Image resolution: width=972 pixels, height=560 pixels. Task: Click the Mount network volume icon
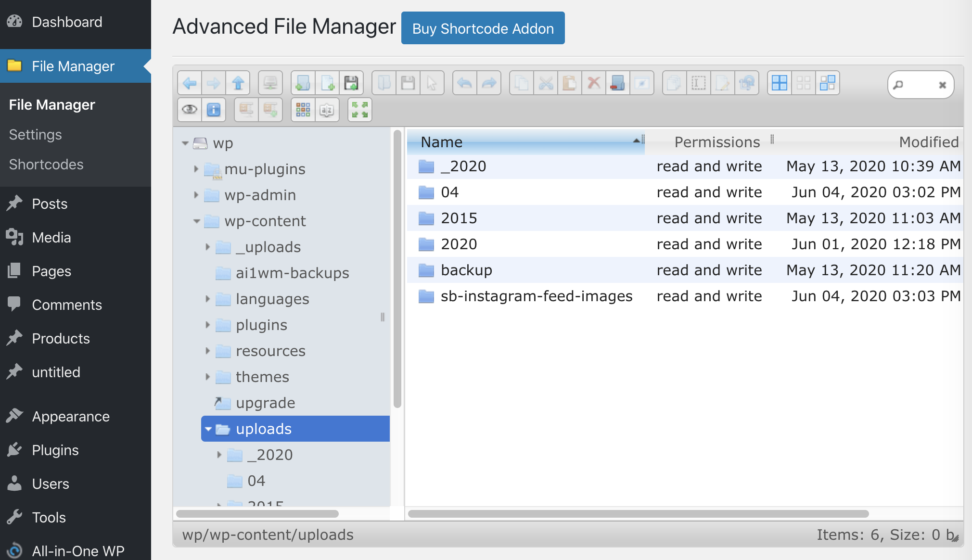coord(270,83)
